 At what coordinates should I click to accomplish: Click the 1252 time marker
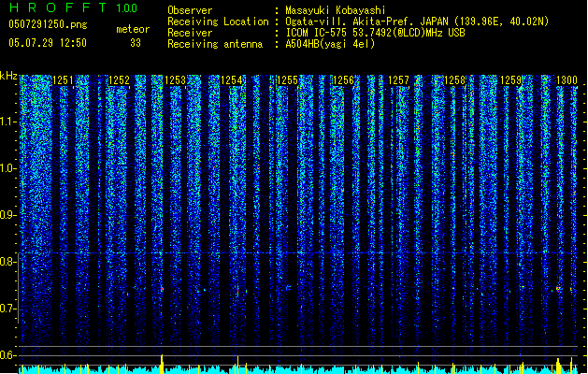(x=119, y=80)
